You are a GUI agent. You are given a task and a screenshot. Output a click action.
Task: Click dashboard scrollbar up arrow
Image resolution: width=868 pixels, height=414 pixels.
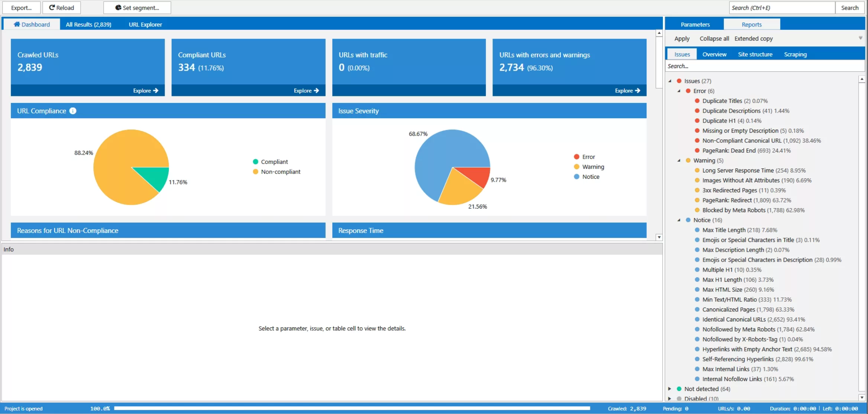pos(659,33)
